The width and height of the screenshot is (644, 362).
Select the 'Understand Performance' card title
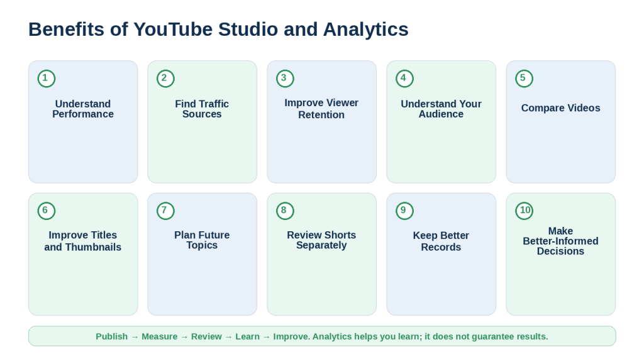pyautogui.click(x=83, y=109)
